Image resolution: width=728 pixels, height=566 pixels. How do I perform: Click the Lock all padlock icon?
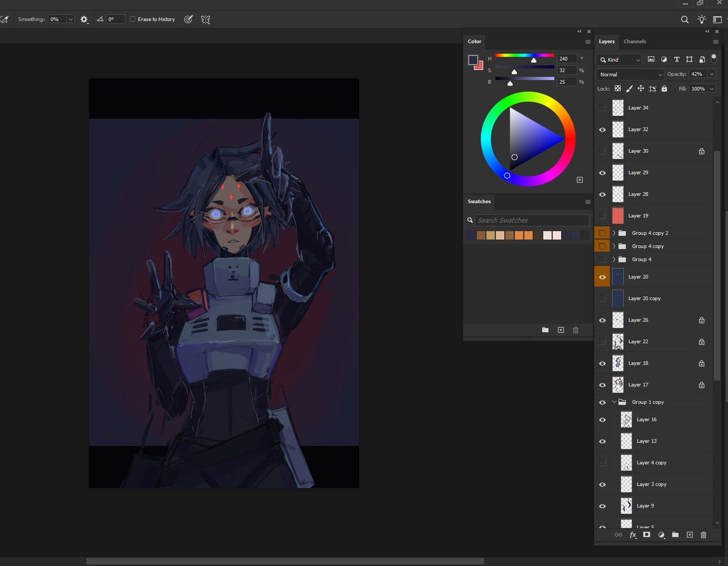pos(664,89)
